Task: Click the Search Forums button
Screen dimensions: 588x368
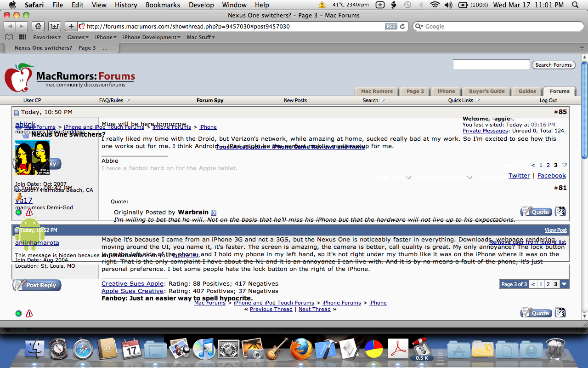Action: (x=554, y=65)
